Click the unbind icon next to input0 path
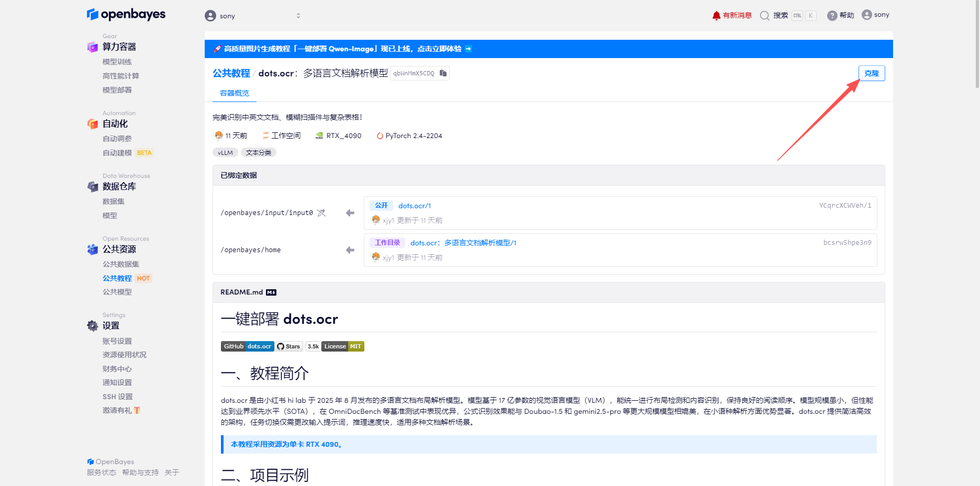This screenshot has height=486, width=980. (x=321, y=213)
